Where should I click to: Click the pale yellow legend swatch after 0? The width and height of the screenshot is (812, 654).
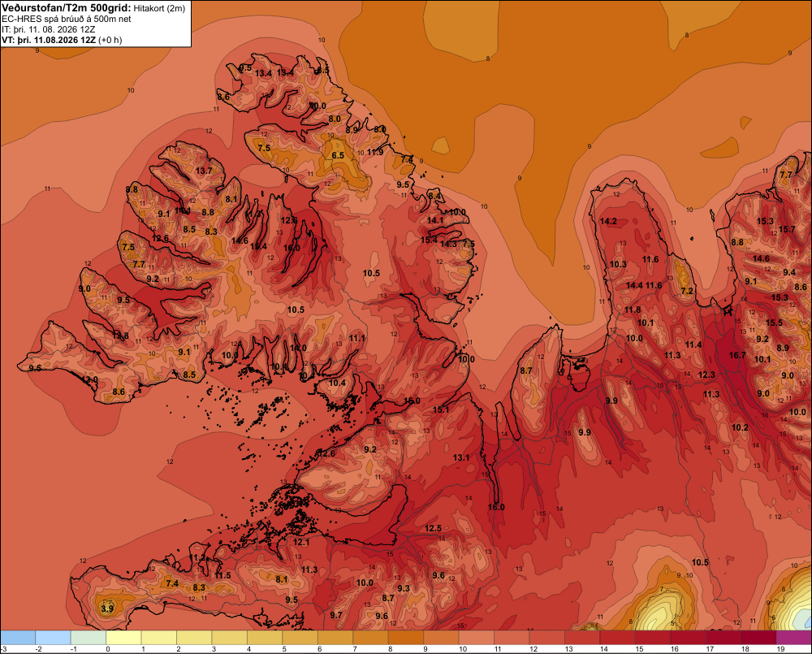pos(123,638)
